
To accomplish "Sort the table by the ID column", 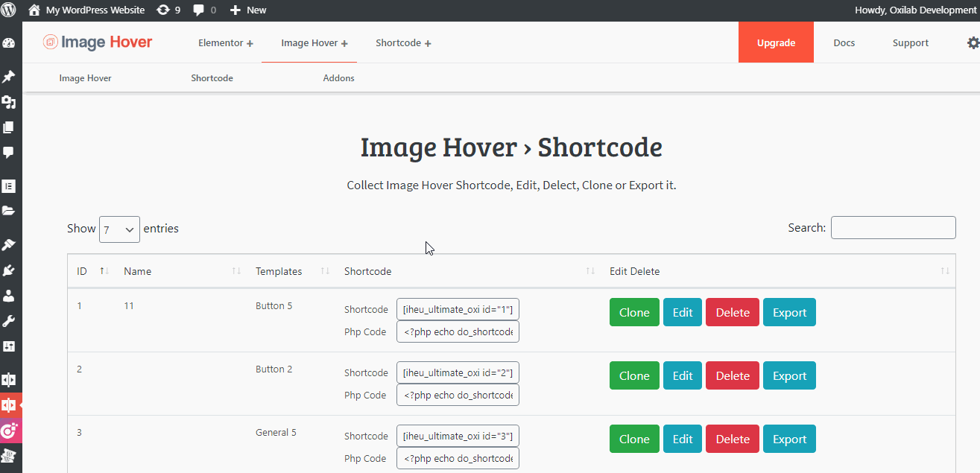I will tap(92, 271).
